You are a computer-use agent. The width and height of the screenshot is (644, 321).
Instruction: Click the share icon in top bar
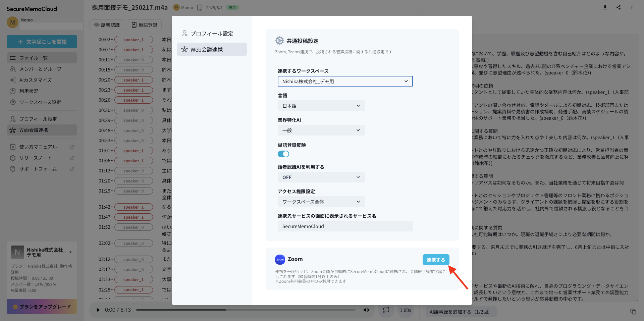(619, 7)
